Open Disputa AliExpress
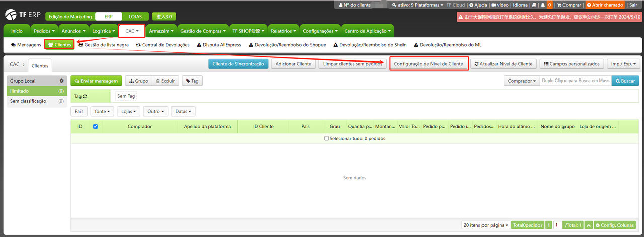The height and width of the screenshot is (237, 644). click(x=219, y=45)
